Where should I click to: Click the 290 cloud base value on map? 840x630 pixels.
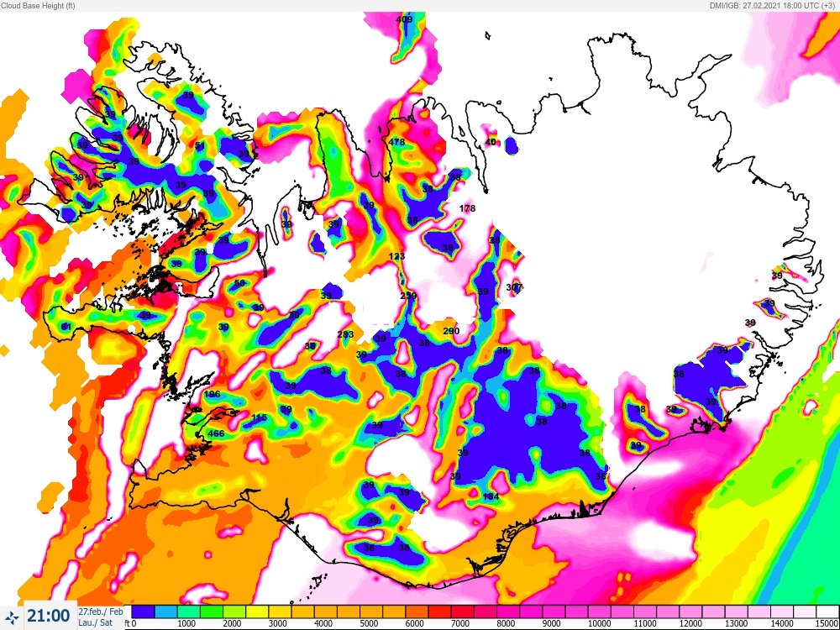451,331
